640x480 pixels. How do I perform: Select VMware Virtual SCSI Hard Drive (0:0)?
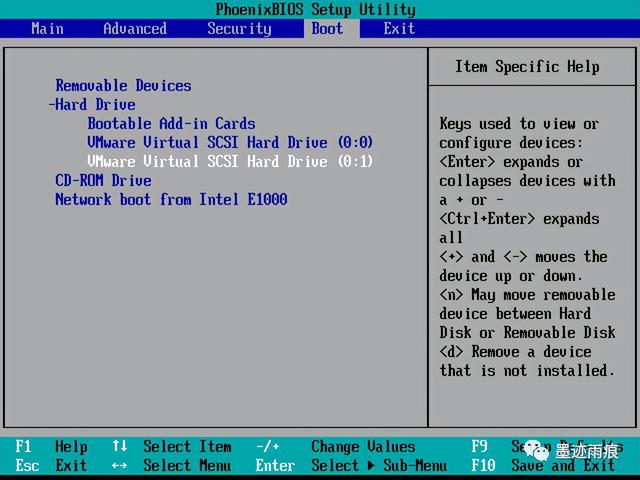pyautogui.click(x=230, y=142)
